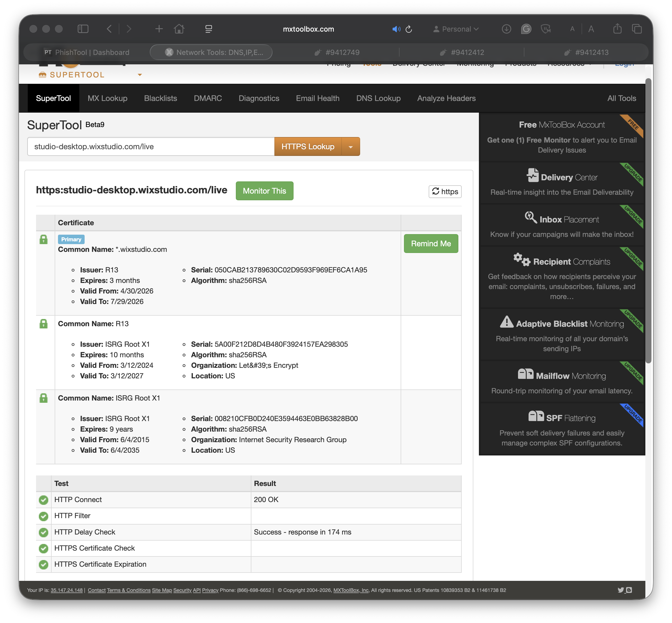Click the green check beside HTTPS Certificate Expiration
Screen dimensions: 672x623
click(44, 564)
